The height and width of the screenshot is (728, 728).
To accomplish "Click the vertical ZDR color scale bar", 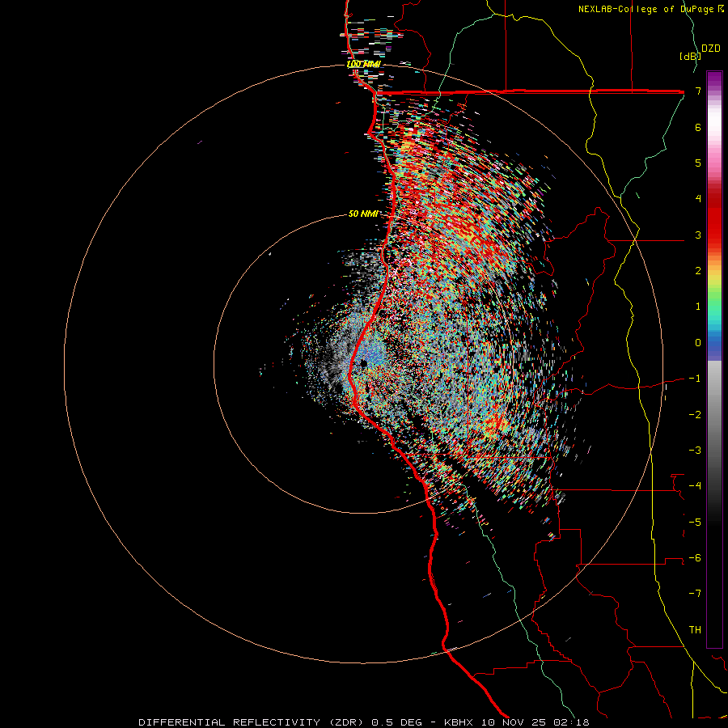I will click(x=714, y=359).
